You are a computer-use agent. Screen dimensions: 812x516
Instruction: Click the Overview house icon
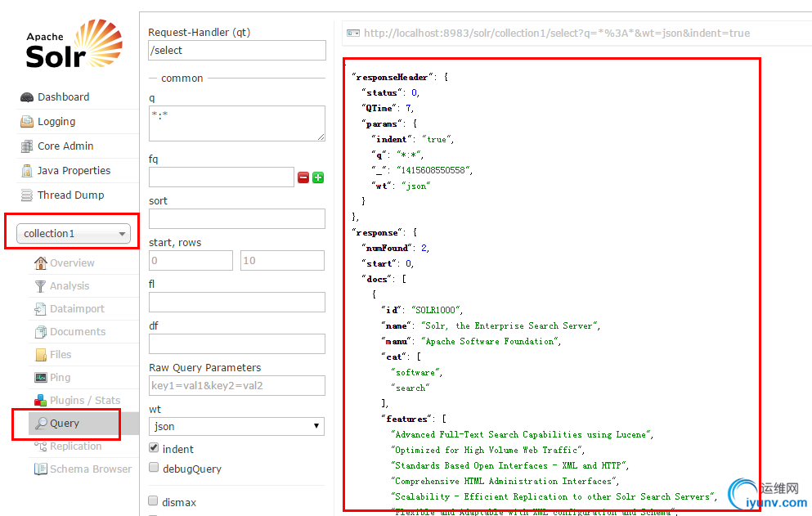point(40,263)
